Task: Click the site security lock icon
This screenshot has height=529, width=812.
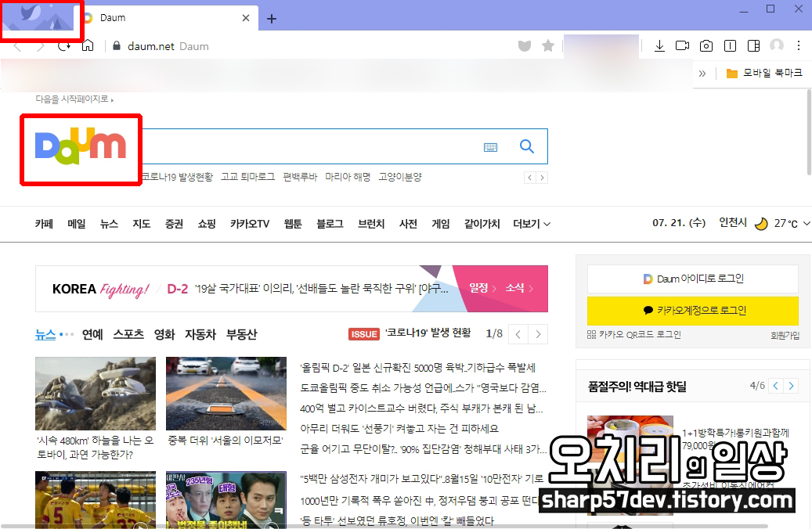Action: coord(117,46)
